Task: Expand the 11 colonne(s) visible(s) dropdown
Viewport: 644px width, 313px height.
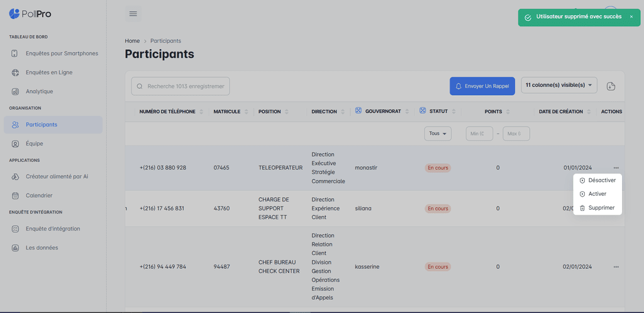Action: (x=559, y=86)
